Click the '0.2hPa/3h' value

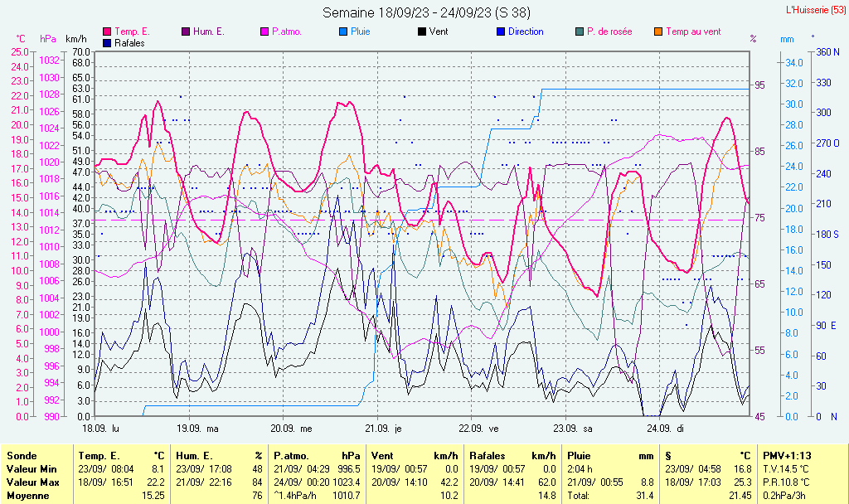point(784,496)
